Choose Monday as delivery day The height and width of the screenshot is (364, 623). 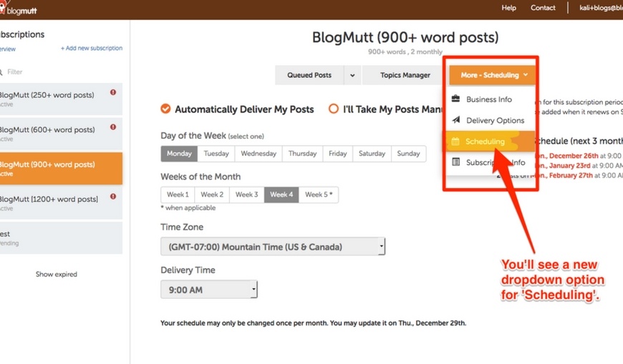point(179,154)
